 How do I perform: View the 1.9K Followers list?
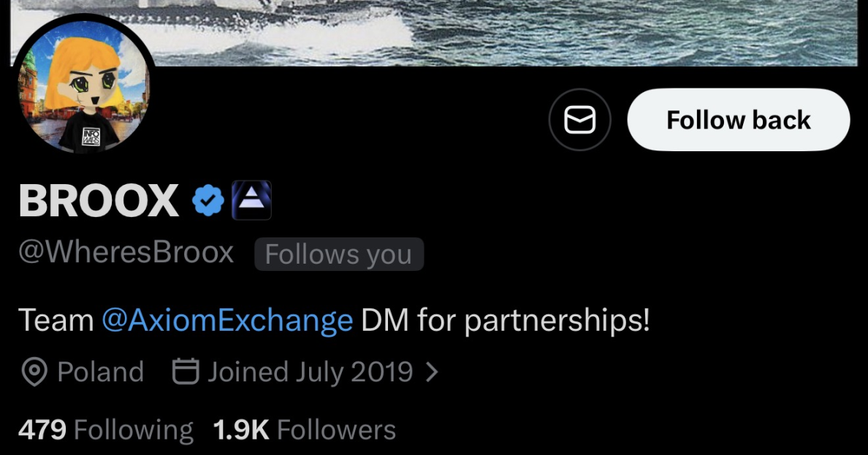(x=304, y=429)
